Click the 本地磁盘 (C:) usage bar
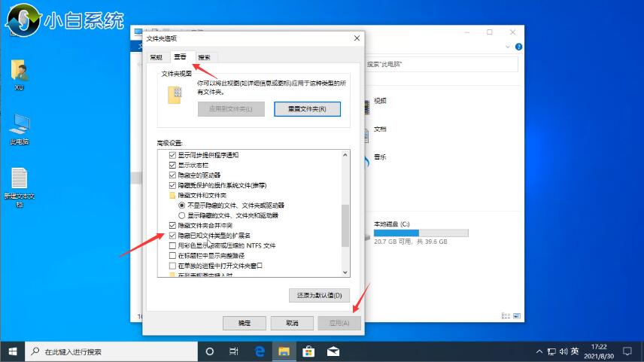Viewport: 644px width, 362px height. (421, 233)
